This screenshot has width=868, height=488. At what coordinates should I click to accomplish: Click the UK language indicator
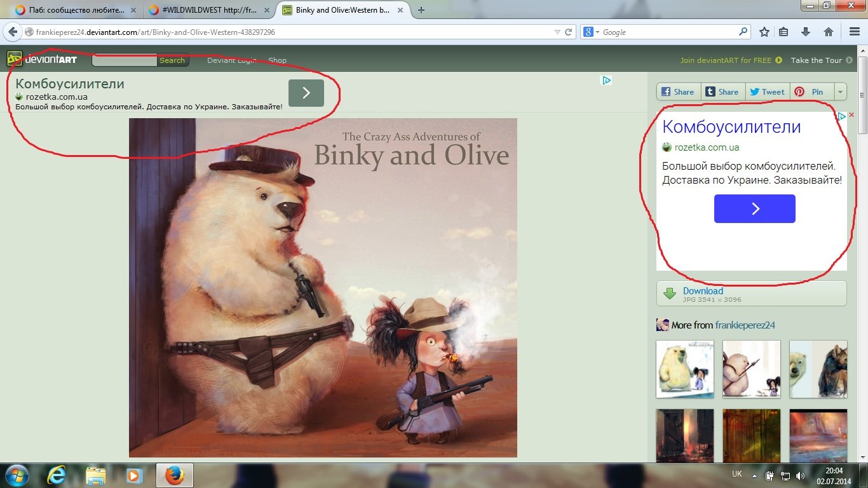click(737, 474)
